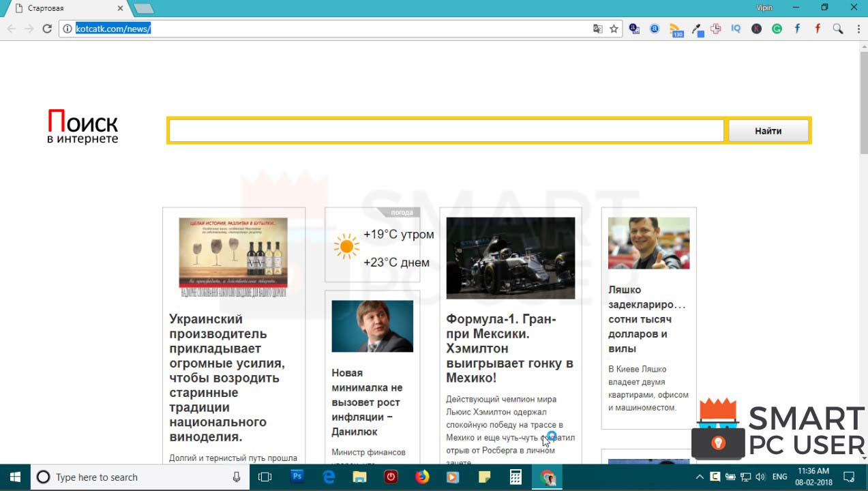Open site info panel via the i icon
This screenshot has width=868, height=491.
pos(68,29)
